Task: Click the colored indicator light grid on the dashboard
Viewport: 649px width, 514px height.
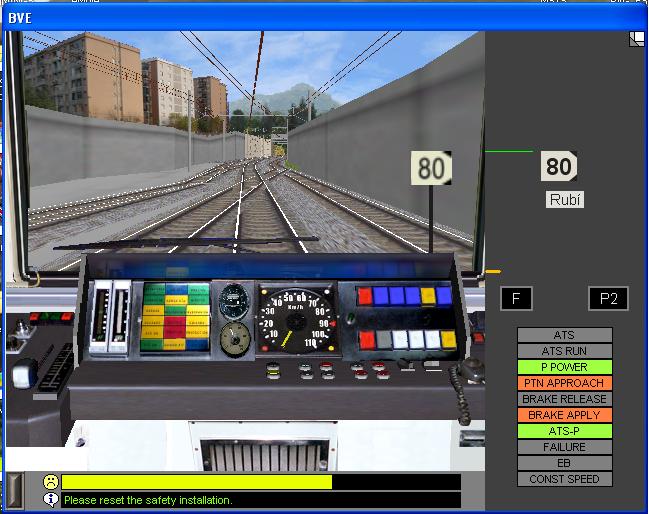Action: pyautogui.click(x=175, y=317)
